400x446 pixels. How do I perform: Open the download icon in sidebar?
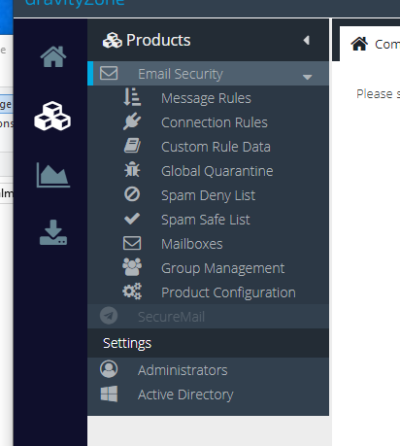tap(53, 233)
